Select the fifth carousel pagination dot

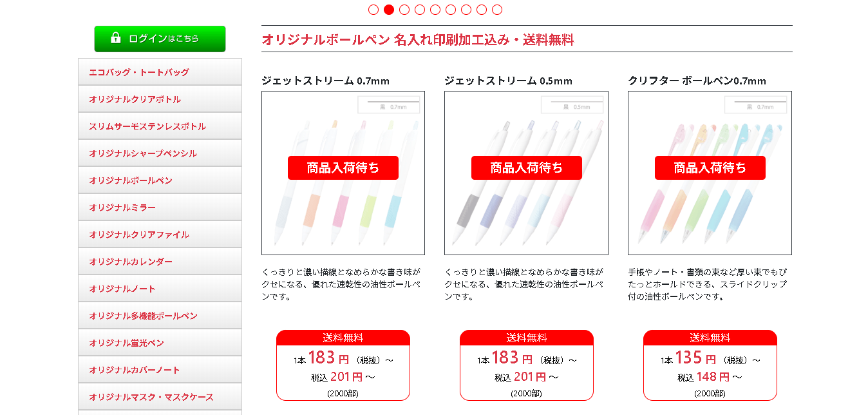435,10
